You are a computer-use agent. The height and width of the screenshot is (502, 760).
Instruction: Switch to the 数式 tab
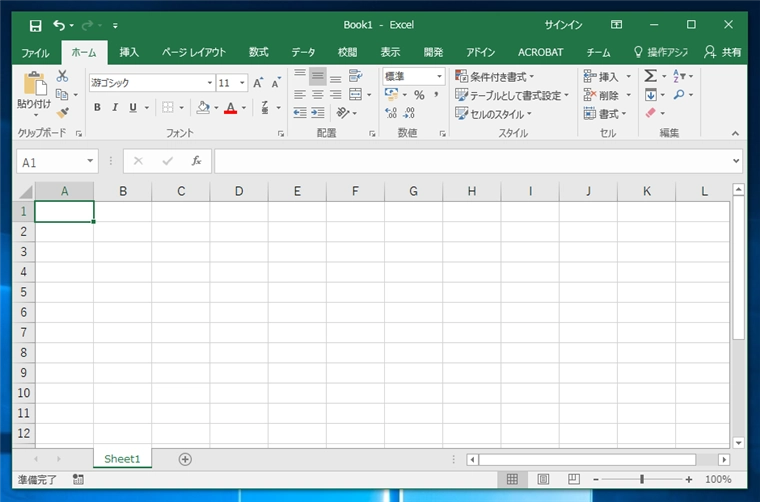(258, 52)
